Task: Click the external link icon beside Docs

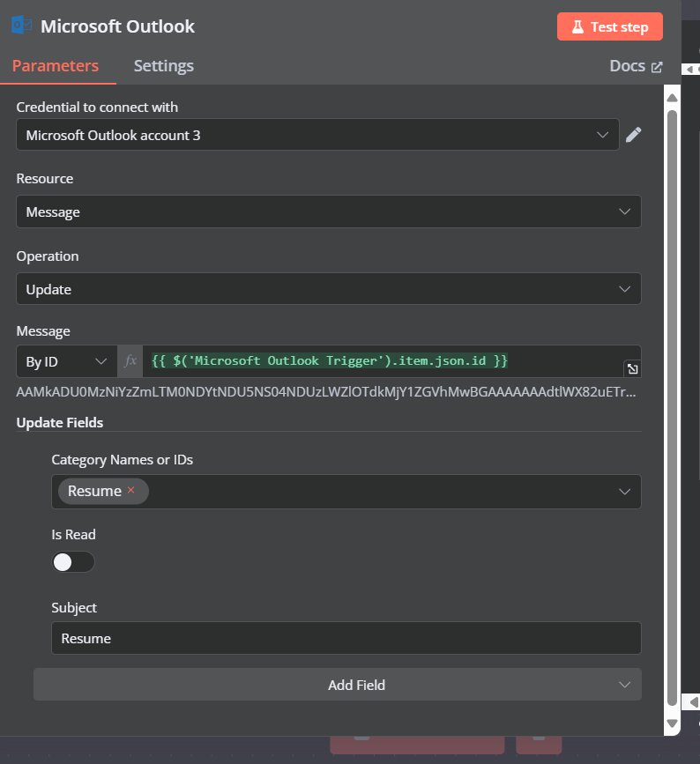Action: 657,67
